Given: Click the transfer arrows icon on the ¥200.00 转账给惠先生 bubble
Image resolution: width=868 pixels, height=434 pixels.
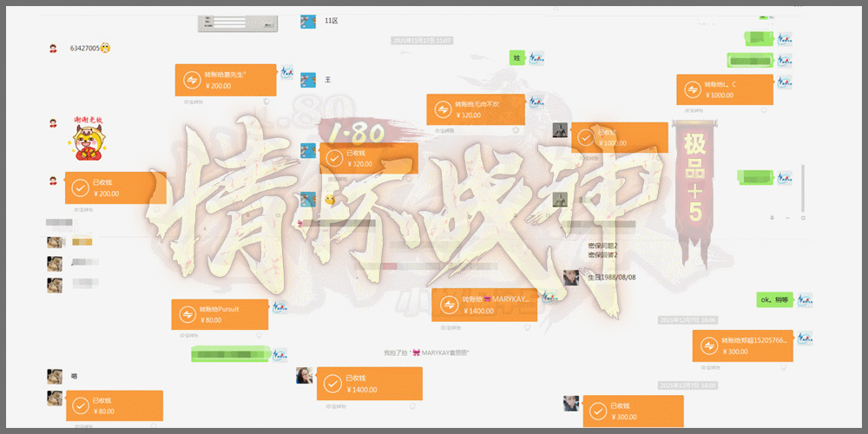Looking at the screenshot, I should coord(191,81).
